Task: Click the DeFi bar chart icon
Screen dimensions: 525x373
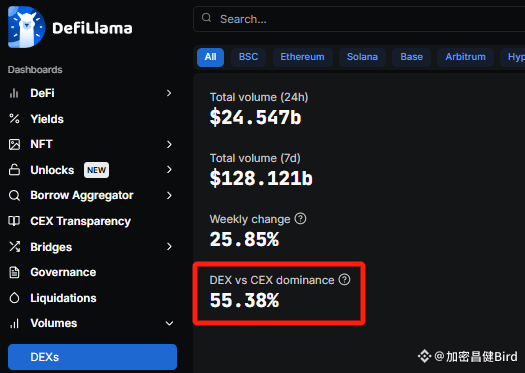Action: click(x=14, y=93)
